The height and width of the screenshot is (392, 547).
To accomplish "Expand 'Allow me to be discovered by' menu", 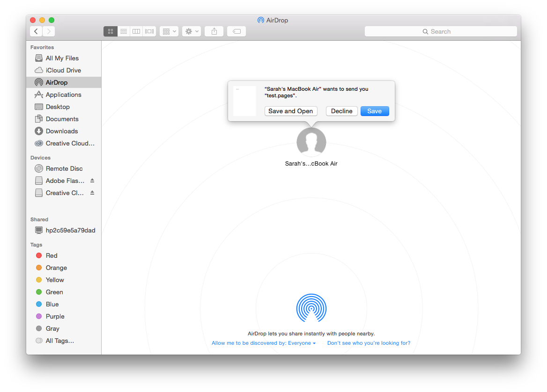I will click(264, 343).
